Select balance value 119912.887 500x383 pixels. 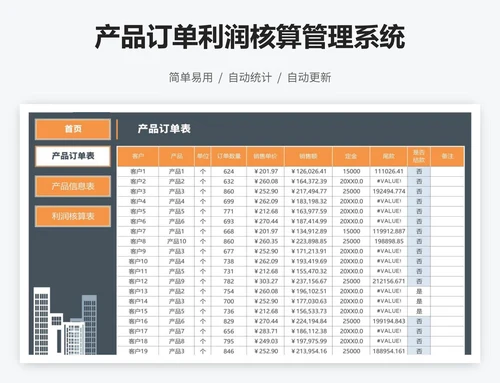tap(389, 231)
